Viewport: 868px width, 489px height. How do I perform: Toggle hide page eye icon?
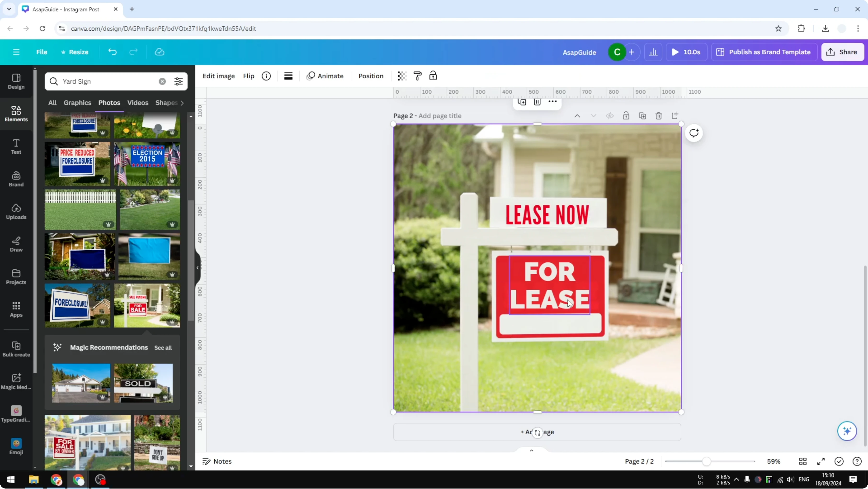coord(610,116)
